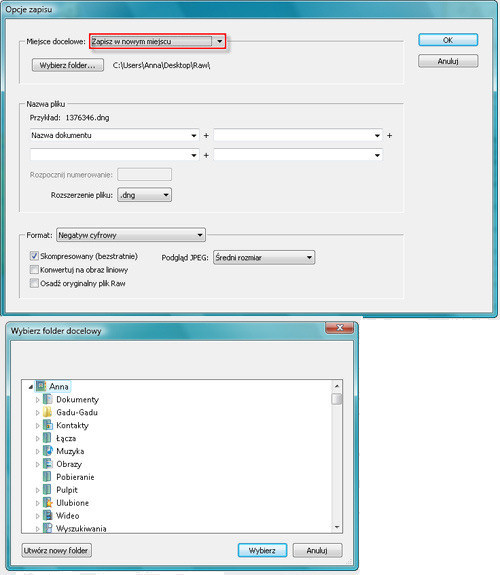Click the folder tree scrollbar thumb
This screenshot has height=575, width=500.
pos(337,399)
